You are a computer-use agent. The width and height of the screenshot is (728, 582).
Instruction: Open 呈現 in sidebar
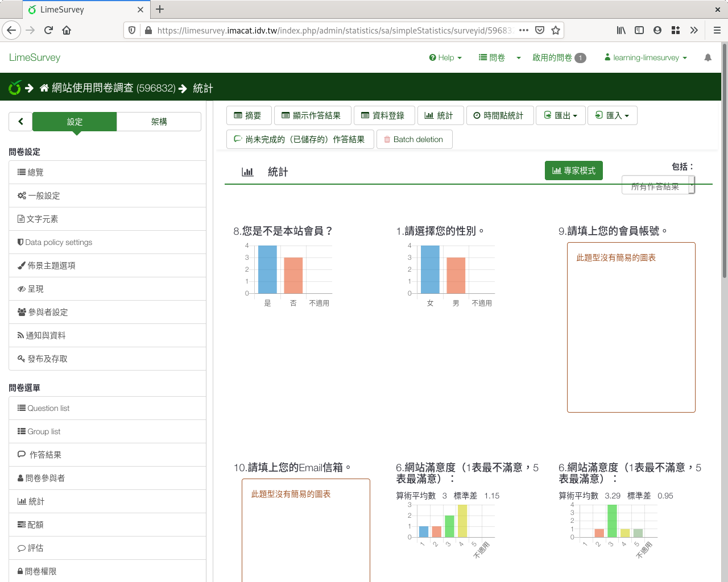tap(107, 289)
